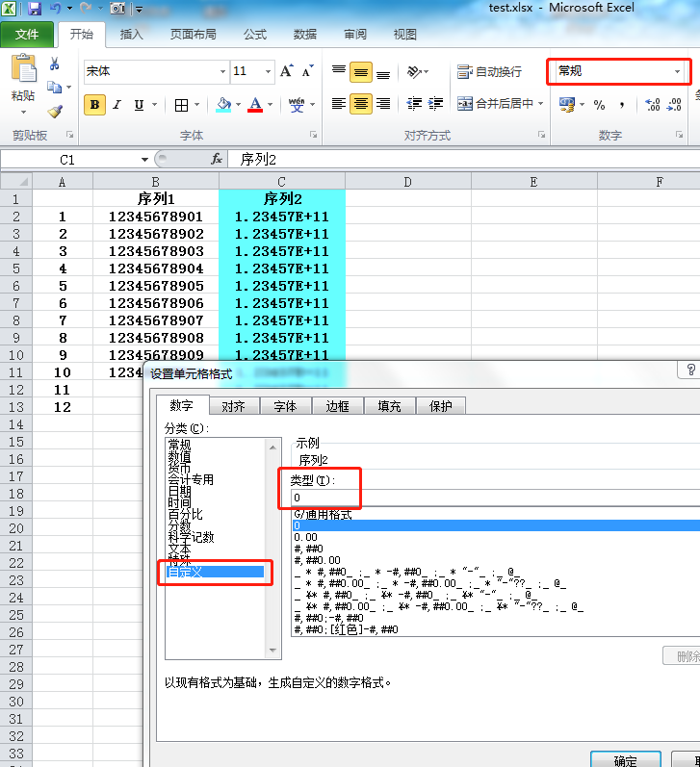This screenshot has width=700, height=767.
Task: Align text left
Action: pyautogui.click(x=339, y=104)
